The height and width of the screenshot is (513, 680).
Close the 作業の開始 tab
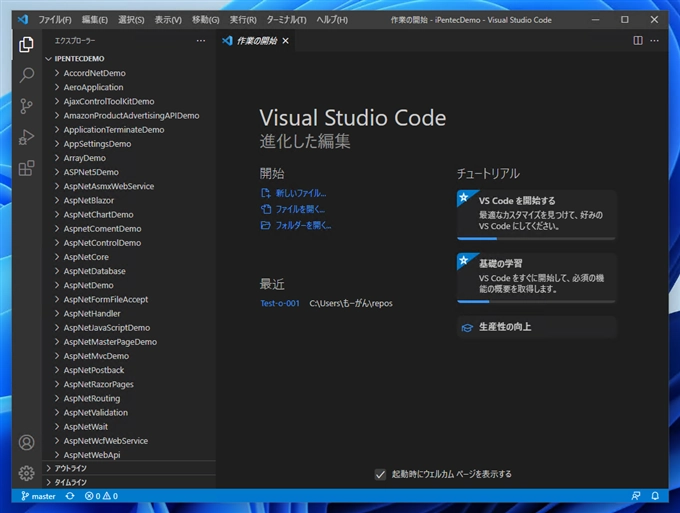(285, 41)
